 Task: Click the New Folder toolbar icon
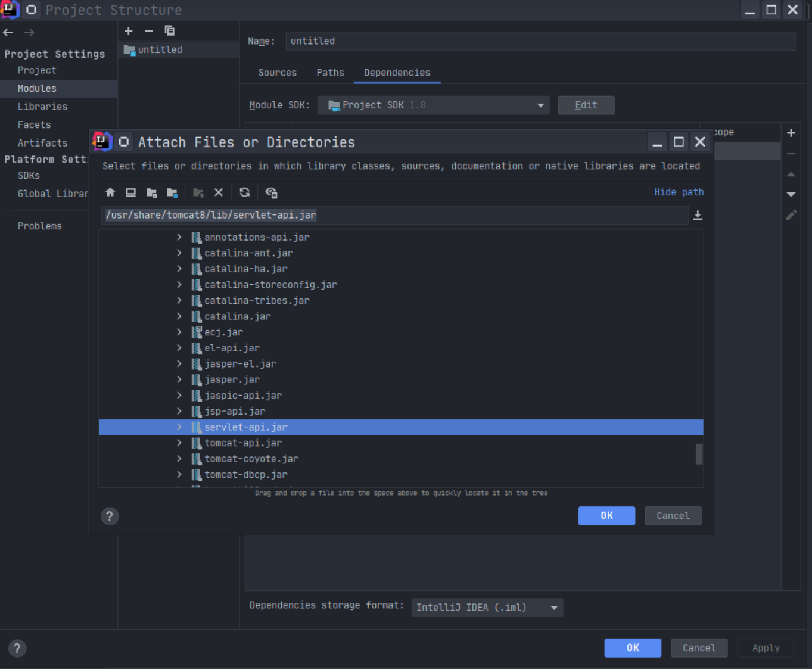coord(198,192)
